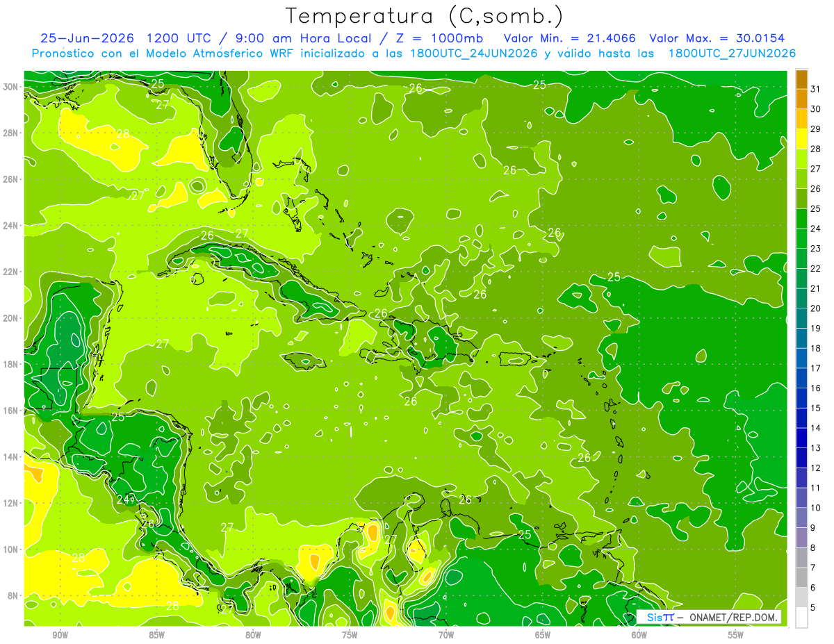Click the 85W longitude axis label
The width and height of the screenshot is (834, 644).
(156, 636)
